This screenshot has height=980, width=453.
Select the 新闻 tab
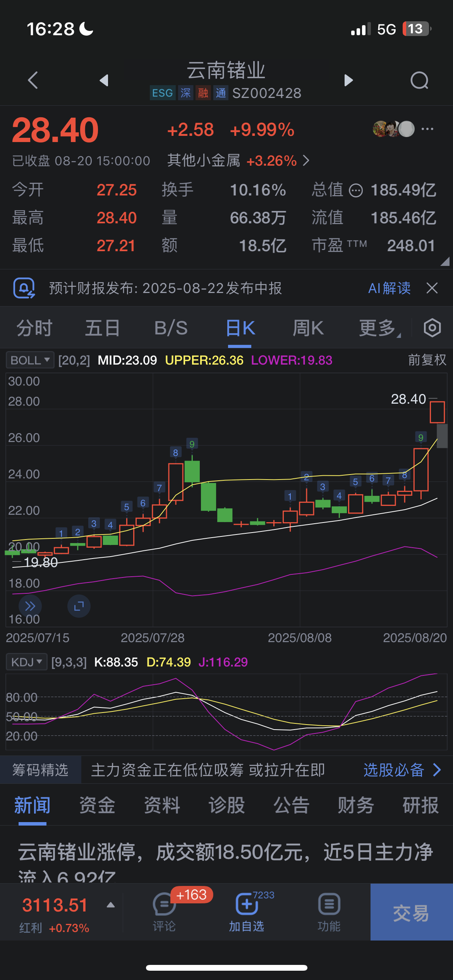tap(33, 805)
